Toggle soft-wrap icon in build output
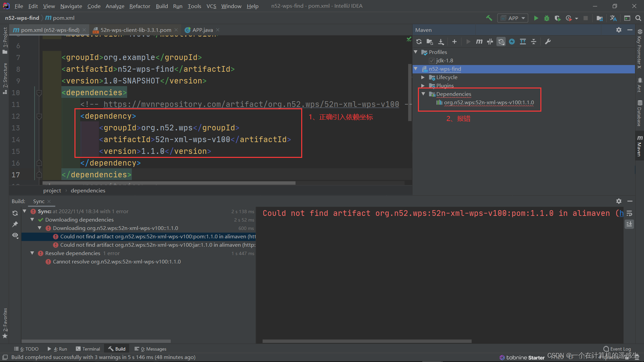644x362 pixels. (629, 213)
